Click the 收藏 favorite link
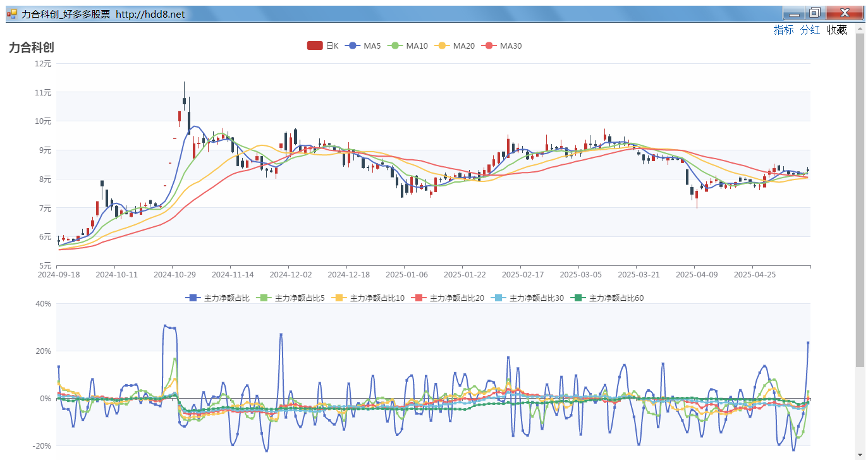Image resolution: width=868 pixels, height=460 pixels. click(837, 30)
